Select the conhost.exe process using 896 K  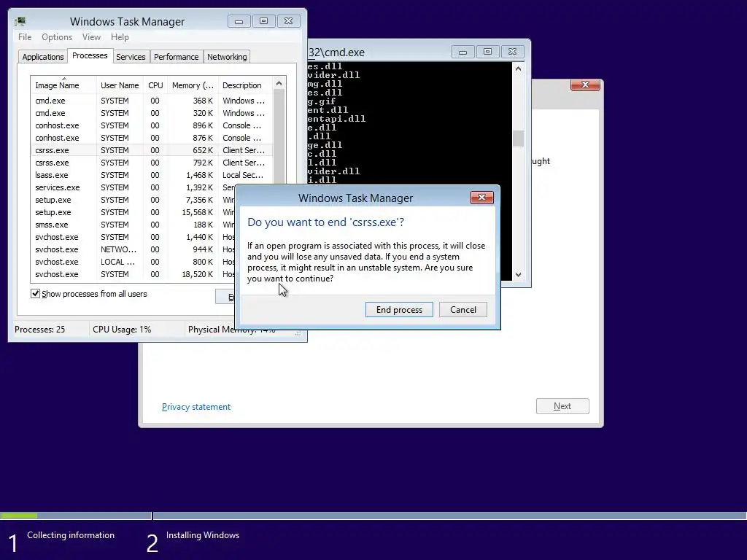[152, 125]
